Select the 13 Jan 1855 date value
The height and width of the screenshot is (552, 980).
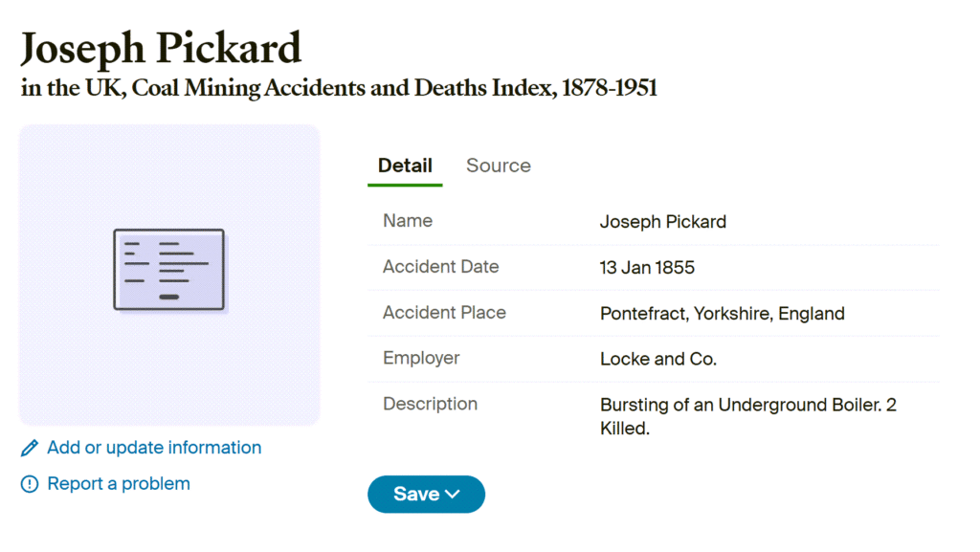[x=647, y=268]
